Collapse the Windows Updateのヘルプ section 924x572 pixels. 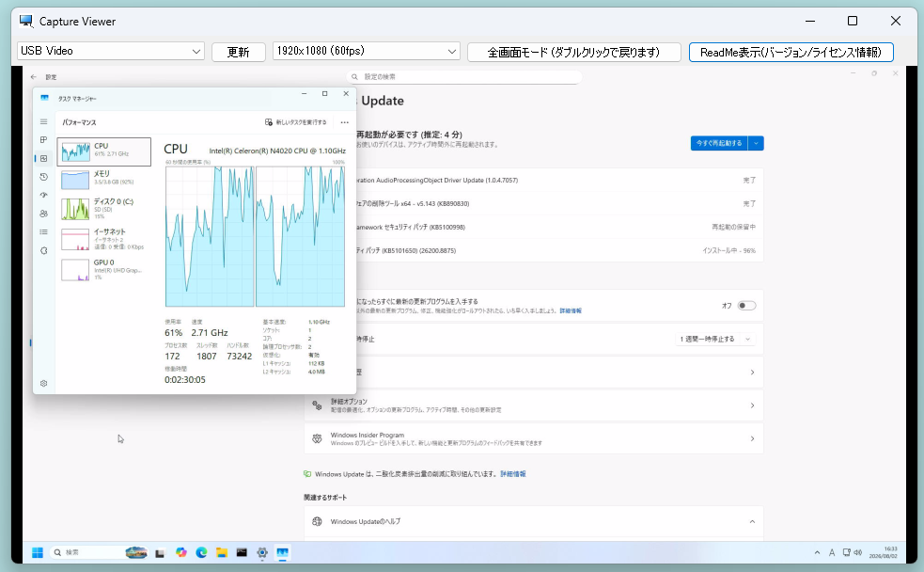pyautogui.click(x=752, y=521)
